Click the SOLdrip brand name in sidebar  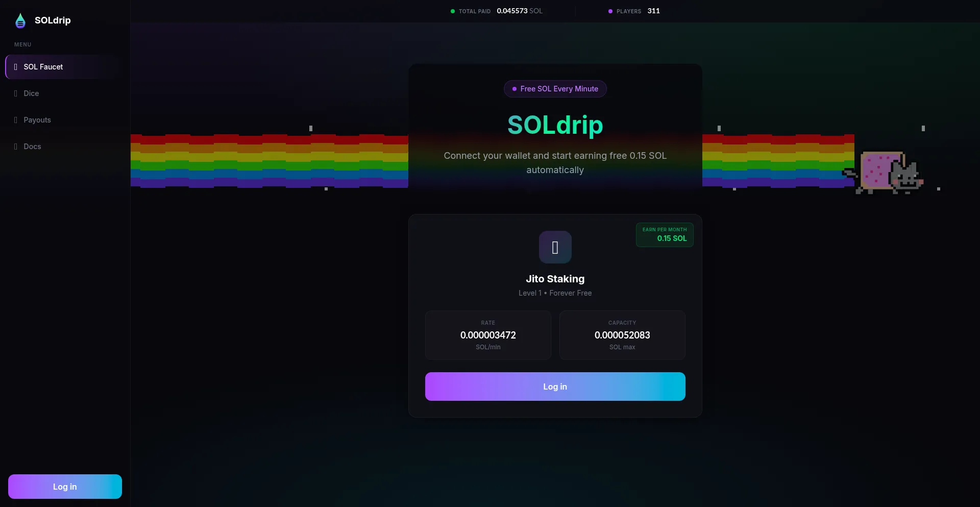53,20
